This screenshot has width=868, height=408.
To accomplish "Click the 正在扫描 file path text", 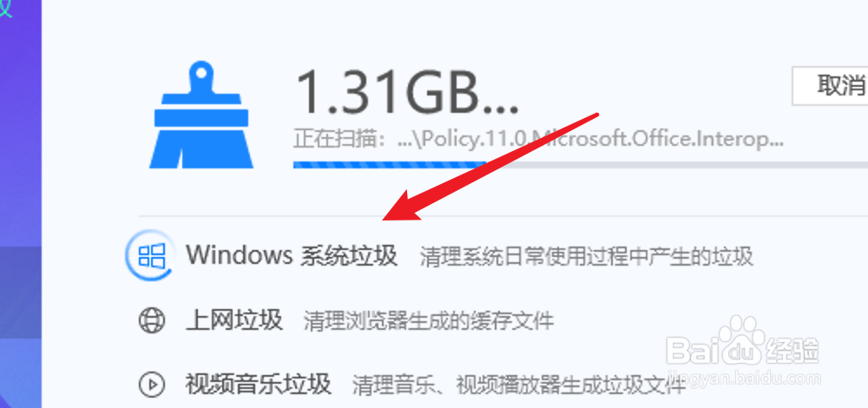I will pyautogui.click(x=538, y=140).
